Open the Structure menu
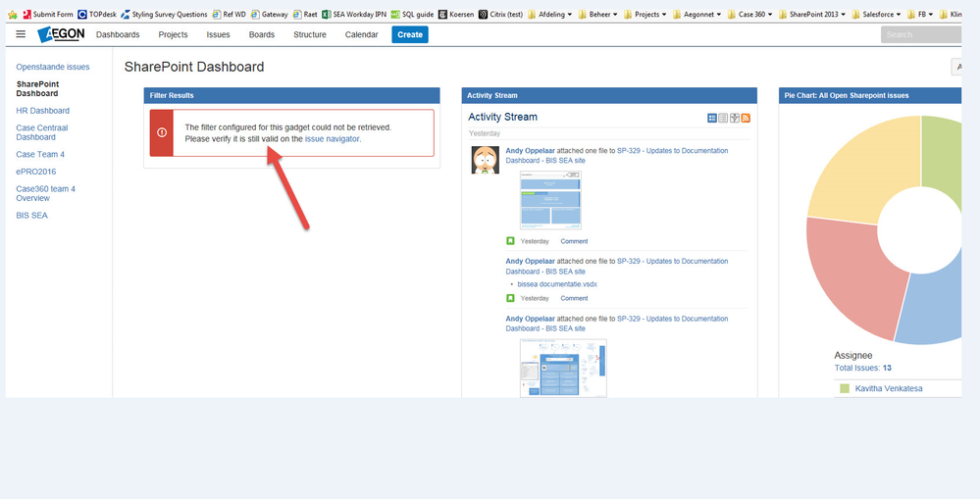Viewport: 980px width, 499px height. (x=310, y=34)
